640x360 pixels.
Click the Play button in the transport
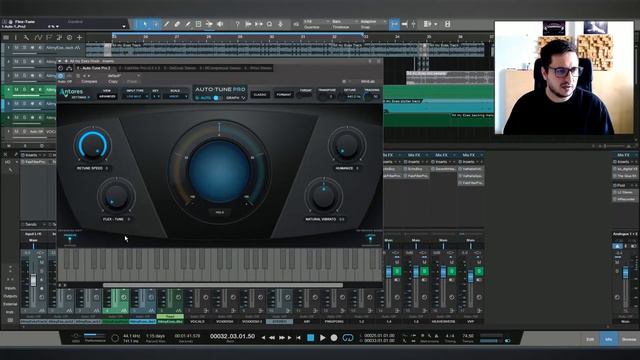[322, 338]
